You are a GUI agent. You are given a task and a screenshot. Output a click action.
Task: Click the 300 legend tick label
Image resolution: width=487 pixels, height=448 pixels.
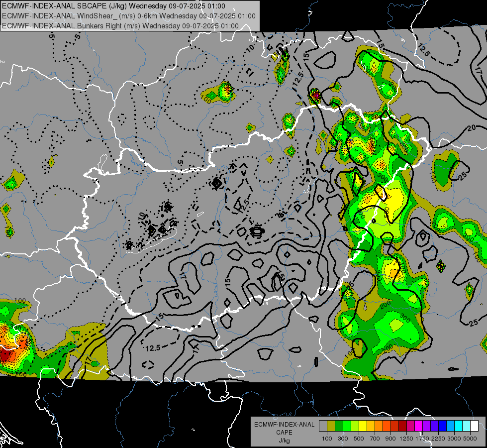pos(343,439)
